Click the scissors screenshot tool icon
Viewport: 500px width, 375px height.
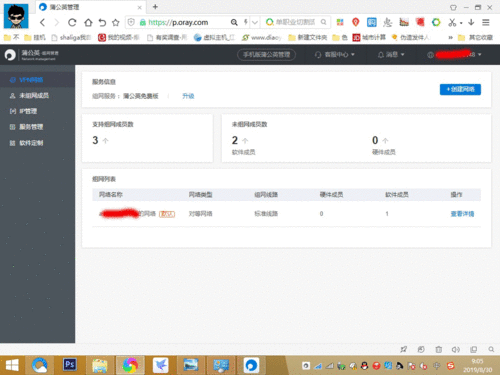tap(452, 22)
